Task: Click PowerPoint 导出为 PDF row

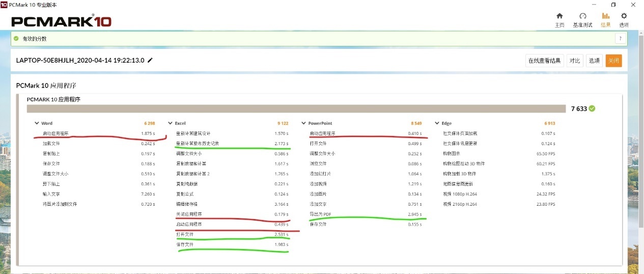Action: tap(366, 214)
